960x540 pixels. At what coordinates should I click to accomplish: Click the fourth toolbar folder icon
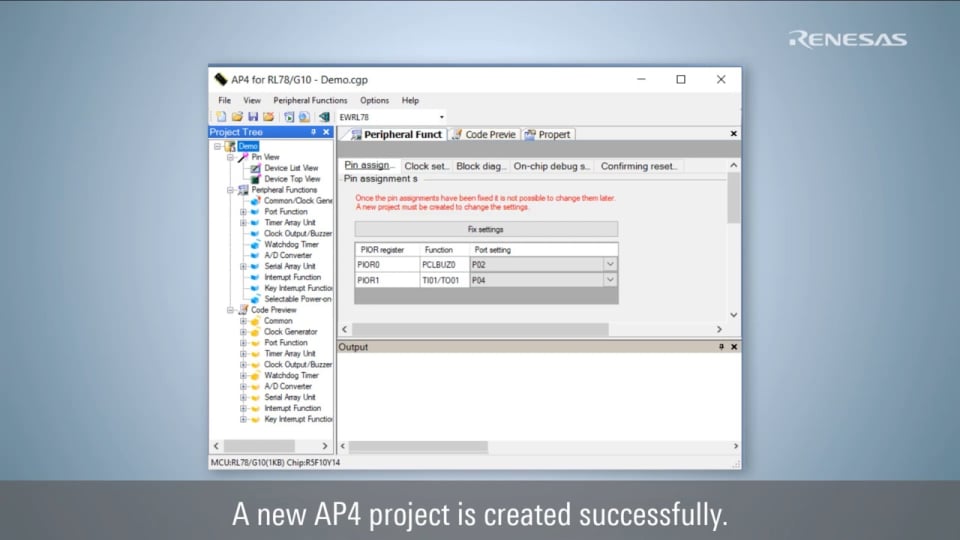268,116
